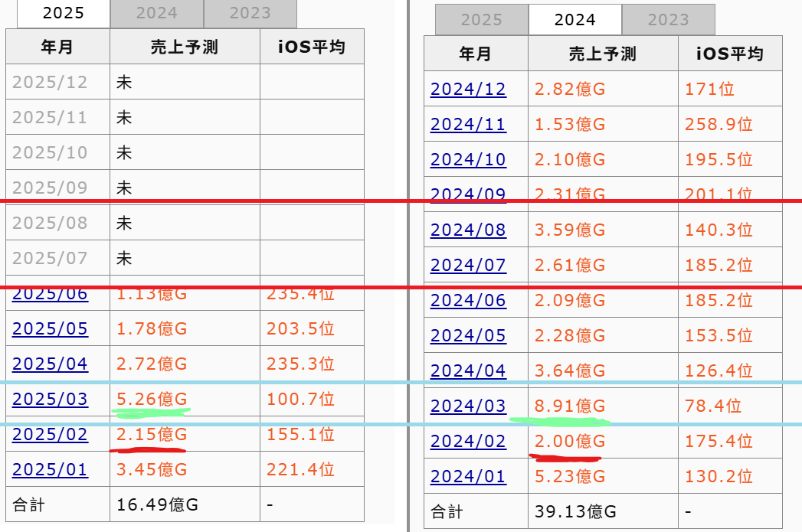Click 年月 header in left table
The height and width of the screenshot is (532, 802).
[57, 47]
